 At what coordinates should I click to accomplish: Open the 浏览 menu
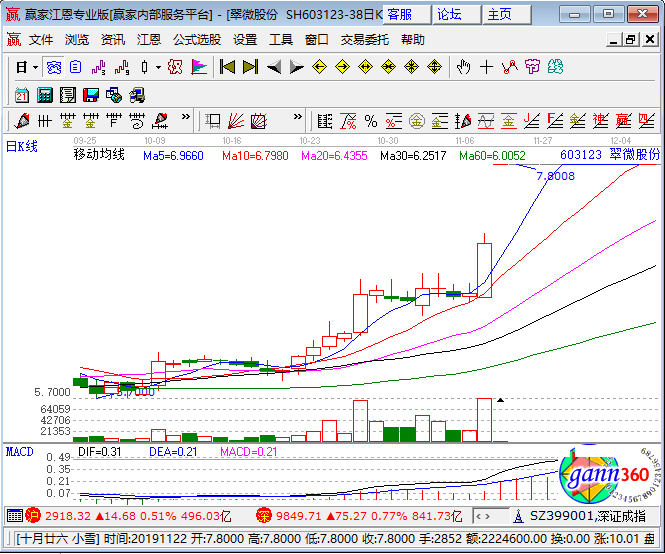coord(77,40)
